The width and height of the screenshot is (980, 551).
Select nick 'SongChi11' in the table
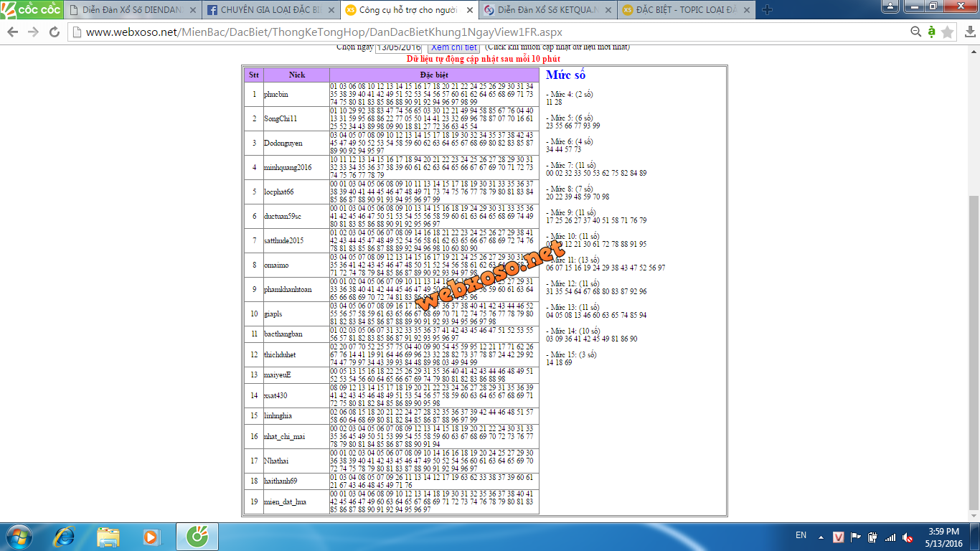tap(281, 118)
